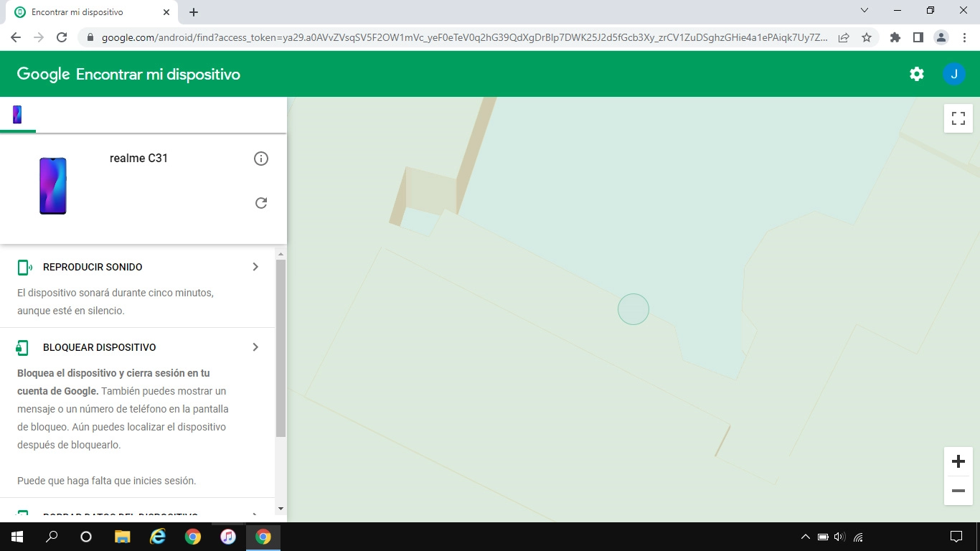Open info details for realme C31
This screenshot has height=551, width=980.
point(261,159)
